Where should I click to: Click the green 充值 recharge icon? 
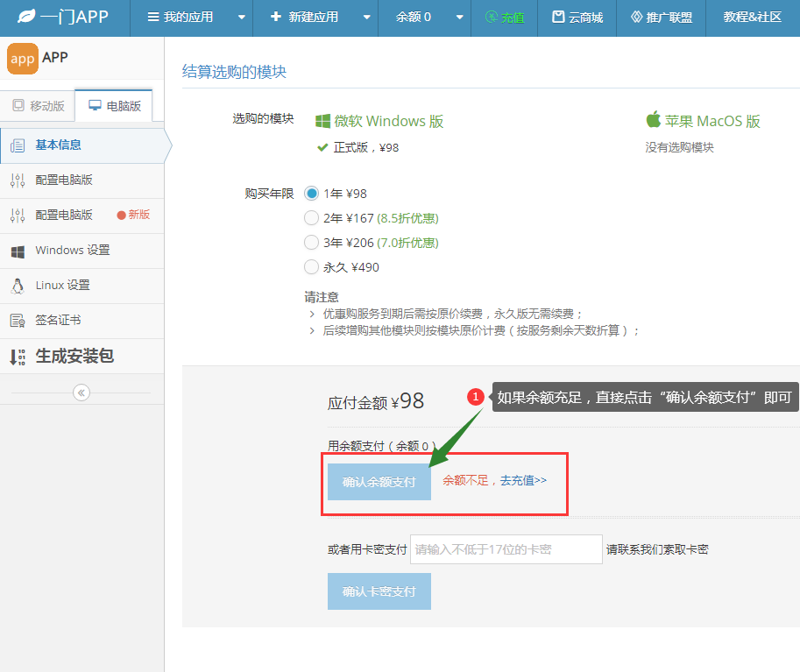[491, 18]
